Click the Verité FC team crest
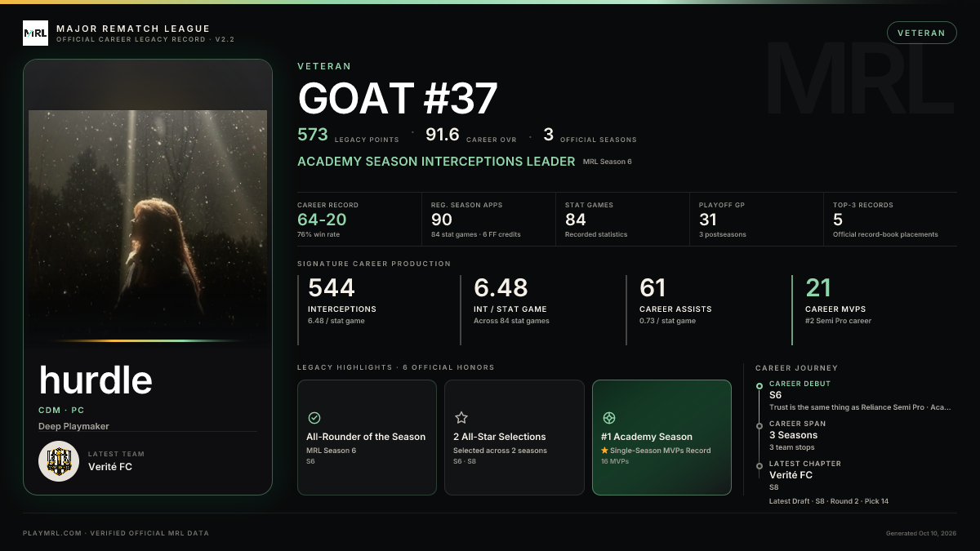The width and height of the screenshot is (980, 551). [x=59, y=461]
